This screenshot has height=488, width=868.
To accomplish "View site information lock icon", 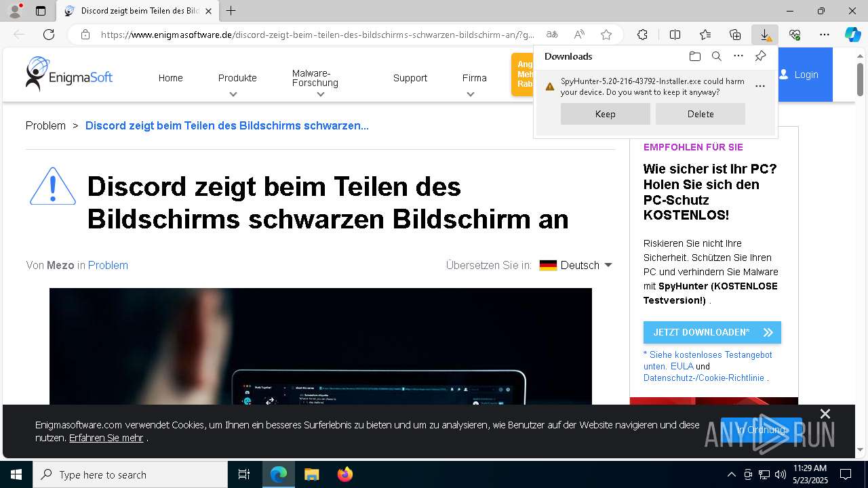I will [85, 35].
